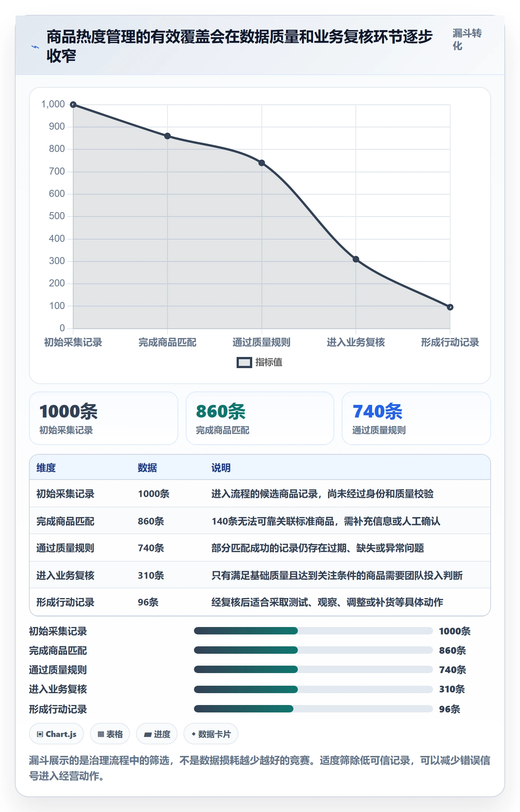Click the footer note starting 漏斗展示的是

pyautogui.click(x=260, y=768)
